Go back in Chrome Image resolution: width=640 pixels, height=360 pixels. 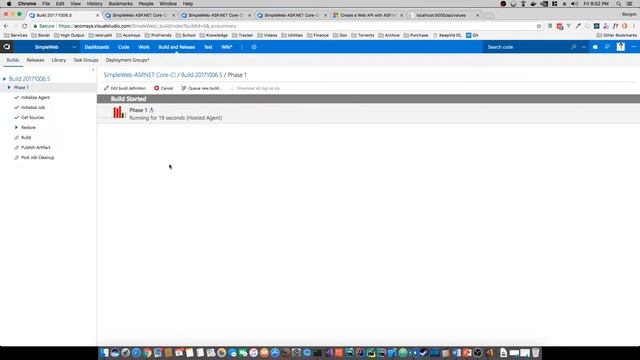coord(6,26)
